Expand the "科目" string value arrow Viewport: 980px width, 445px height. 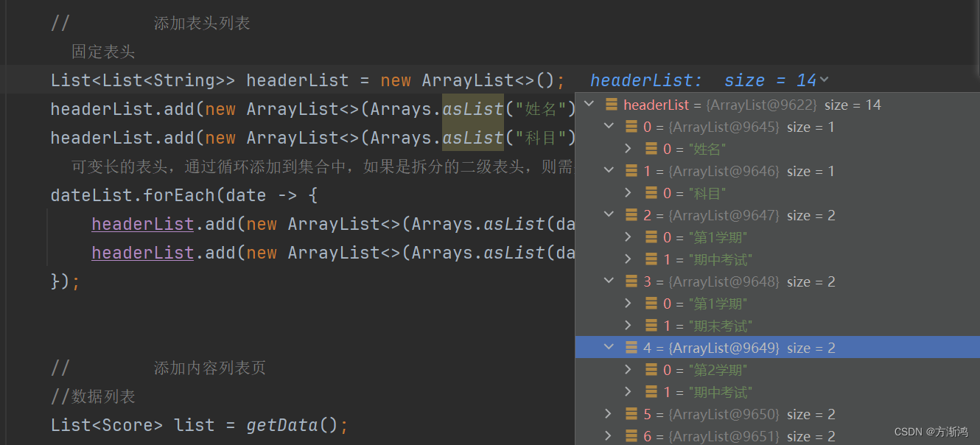629,193
